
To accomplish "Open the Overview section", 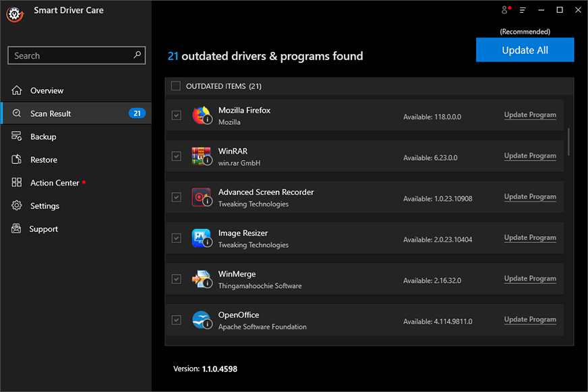I will point(47,90).
